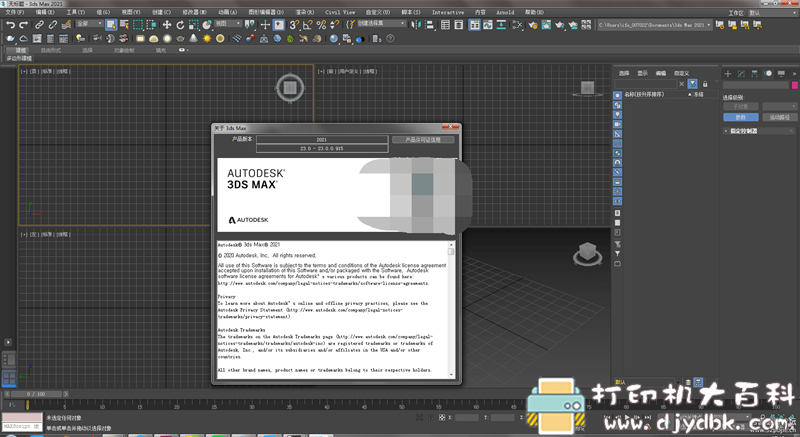Open the Create command panel tab
800x437 pixels.
click(x=728, y=73)
